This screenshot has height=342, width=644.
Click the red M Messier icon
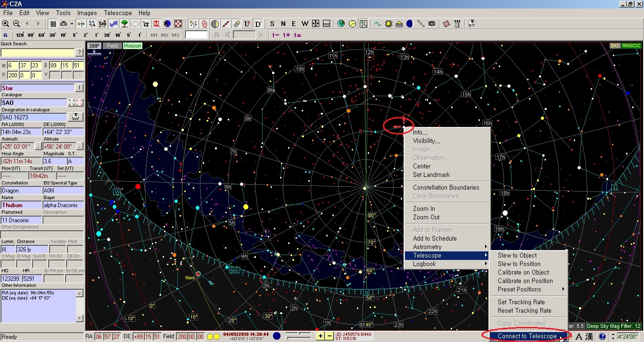157,24
